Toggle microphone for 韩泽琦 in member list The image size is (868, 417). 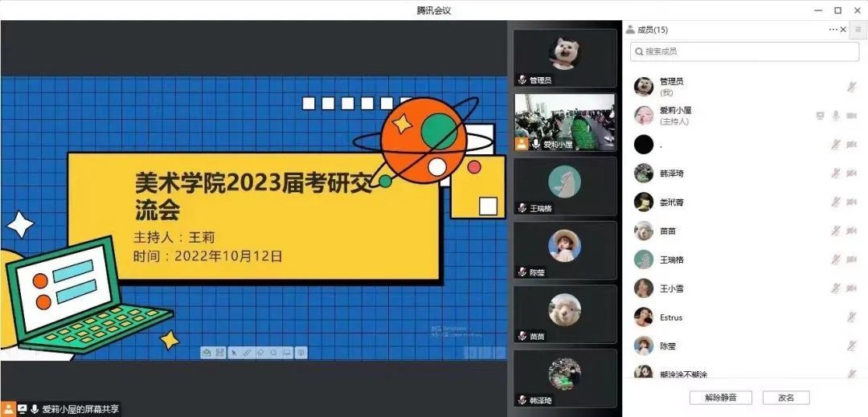click(836, 174)
